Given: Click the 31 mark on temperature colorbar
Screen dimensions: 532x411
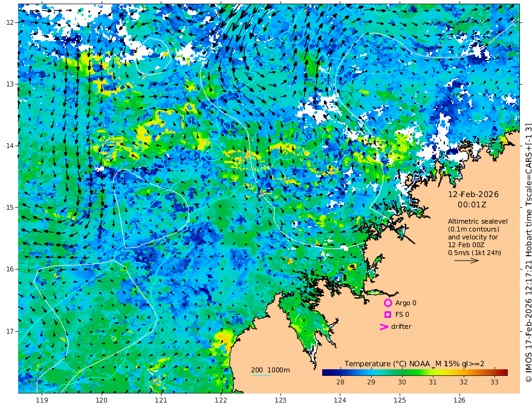Looking at the screenshot, I should [x=433, y=382].
